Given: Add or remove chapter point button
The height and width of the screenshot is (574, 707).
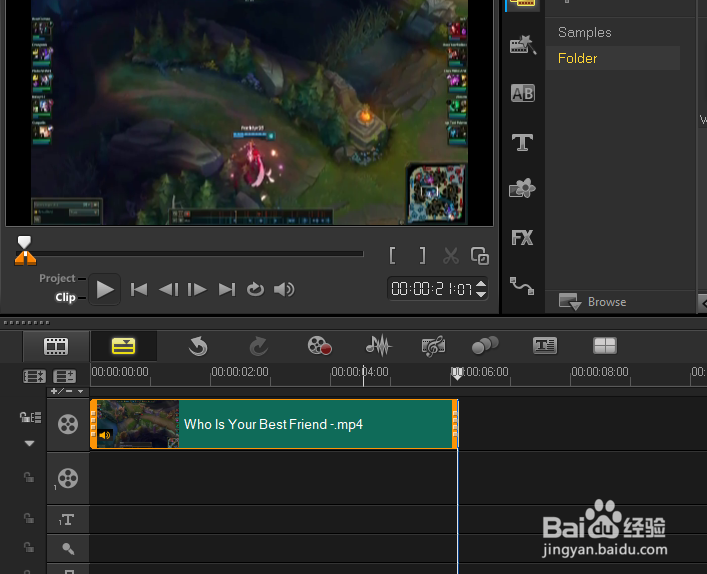Looking at the screenshot, I should click(61, 391).
